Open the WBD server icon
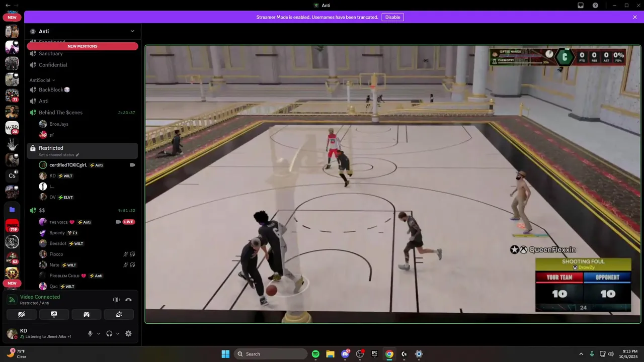Viewport: 644px width, 362px height. (x=12, y=127)
